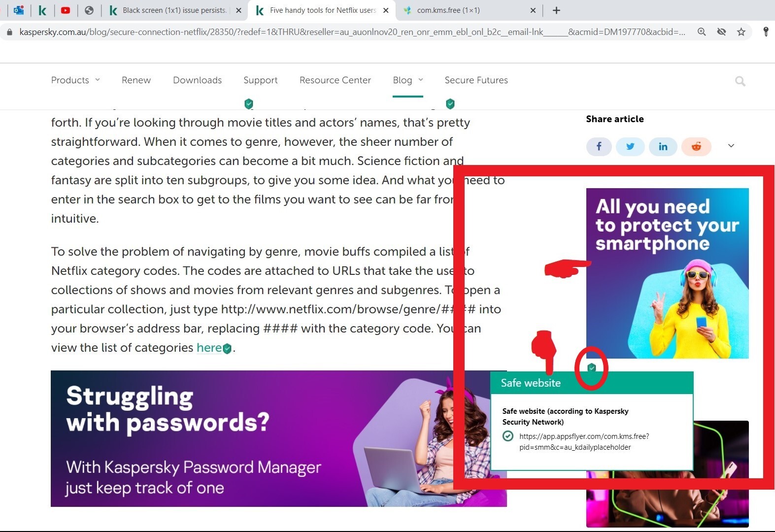Click the crossed-out eye icon in address bar
The height and width of the screenshot is (532, 775).
[x=721, y=32]
